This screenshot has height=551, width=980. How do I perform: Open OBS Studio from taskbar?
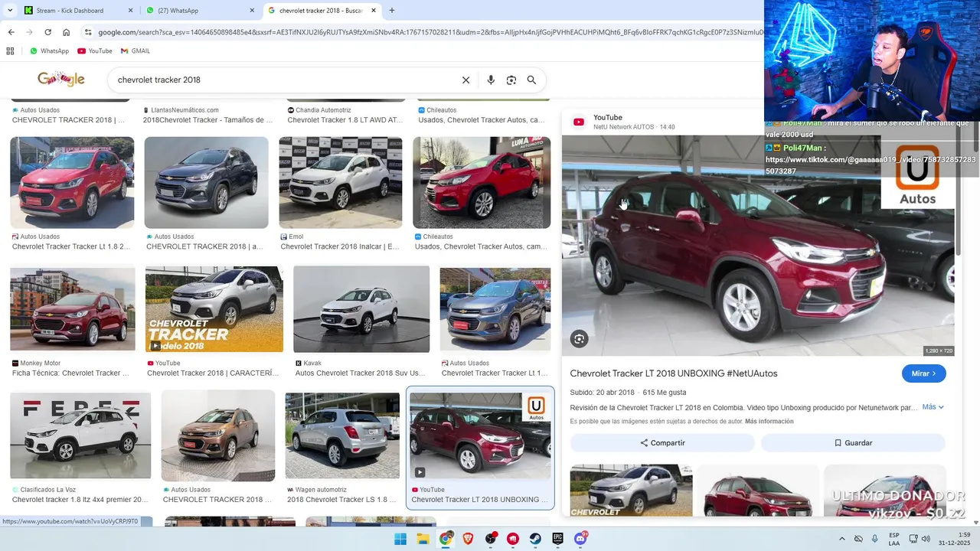[490, 539]
